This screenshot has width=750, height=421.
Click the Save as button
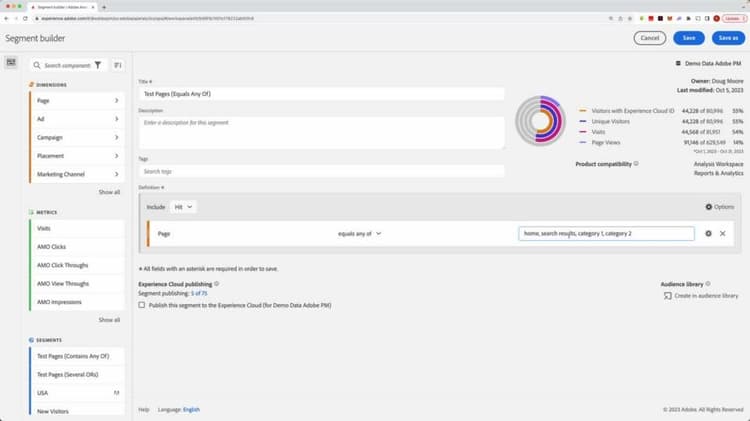pyautogui.click(x=728, y=38)
